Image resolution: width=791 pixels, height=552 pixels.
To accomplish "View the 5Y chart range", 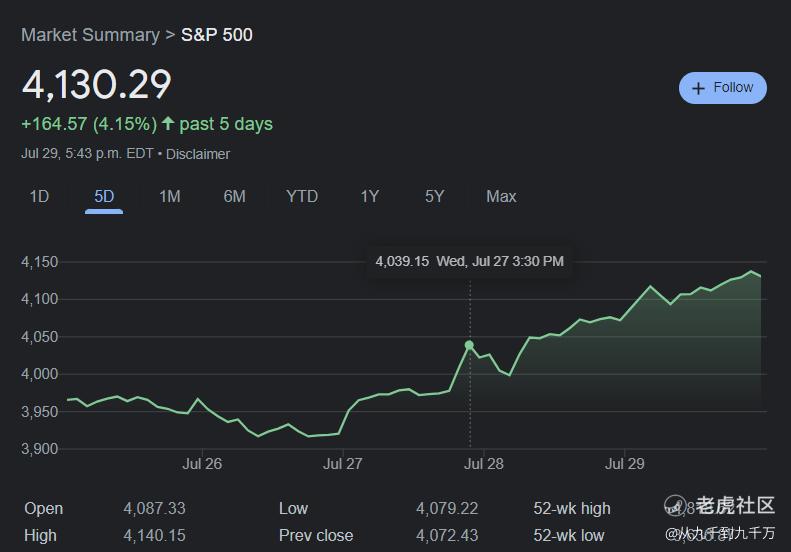I will point(434,196).
